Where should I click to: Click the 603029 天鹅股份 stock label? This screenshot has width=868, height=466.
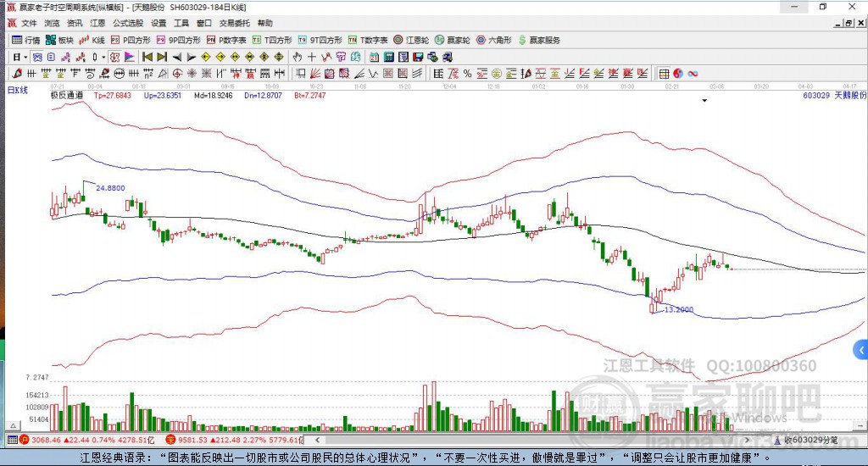click(x=835, y=95)
